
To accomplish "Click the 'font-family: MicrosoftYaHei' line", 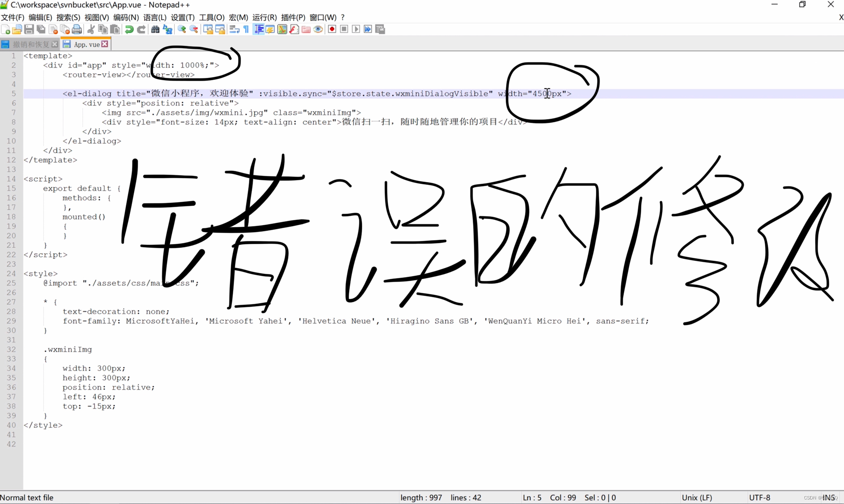I will (x=356, y=321).
